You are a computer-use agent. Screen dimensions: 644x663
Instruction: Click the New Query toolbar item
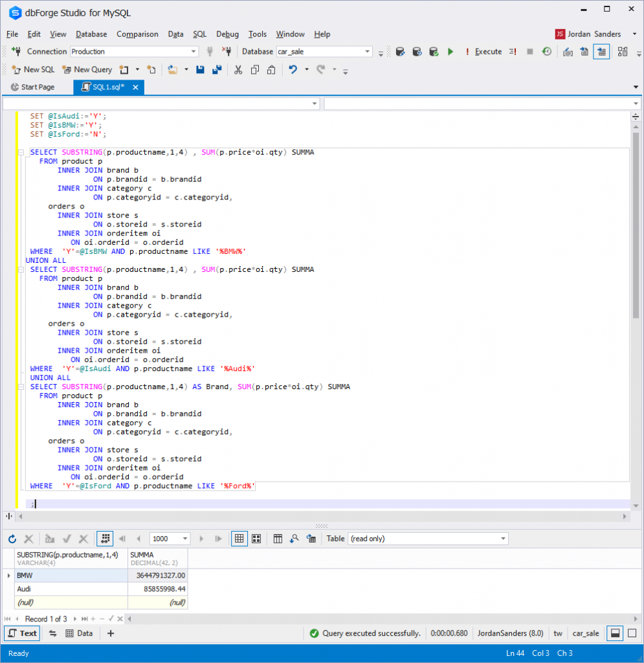click(87, 69)
